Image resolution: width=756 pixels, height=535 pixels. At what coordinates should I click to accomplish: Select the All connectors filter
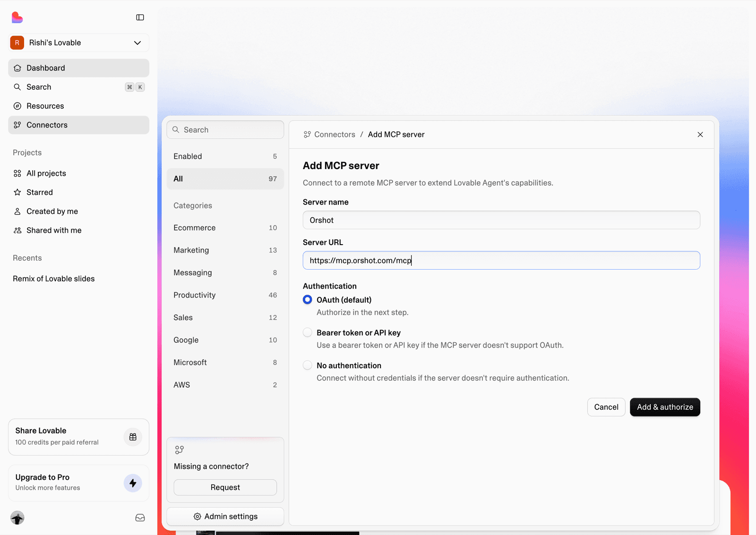tap(225, 178)
